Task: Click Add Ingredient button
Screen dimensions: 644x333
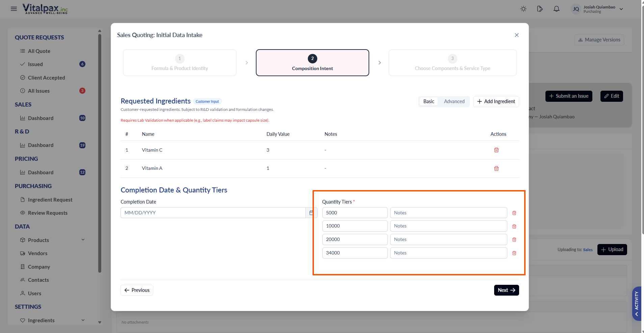Action: click(x=496, y=101)
